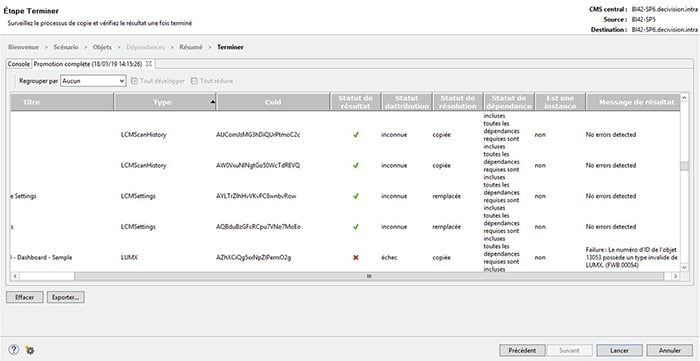Click green check icon of AYLTrZIhHvVKvFC8wnbvRow row
This screenshot has height=361, width=700.
tap(356, 196)
